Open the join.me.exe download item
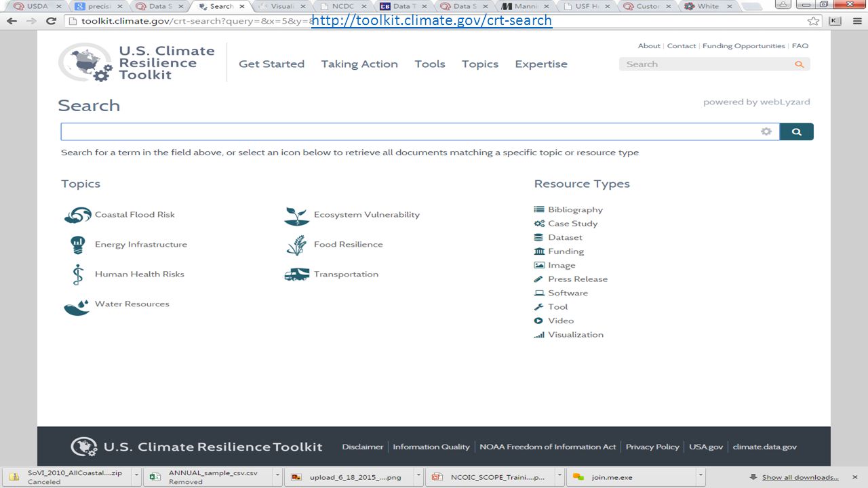The width and height of the screenshot is (868, 488). tap(631, 477)
